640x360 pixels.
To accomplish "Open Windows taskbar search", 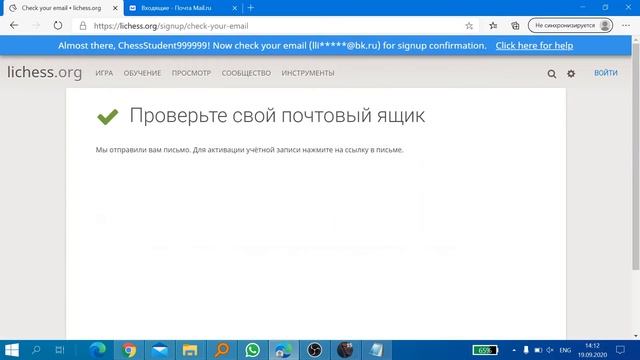I will coord(36,350).
